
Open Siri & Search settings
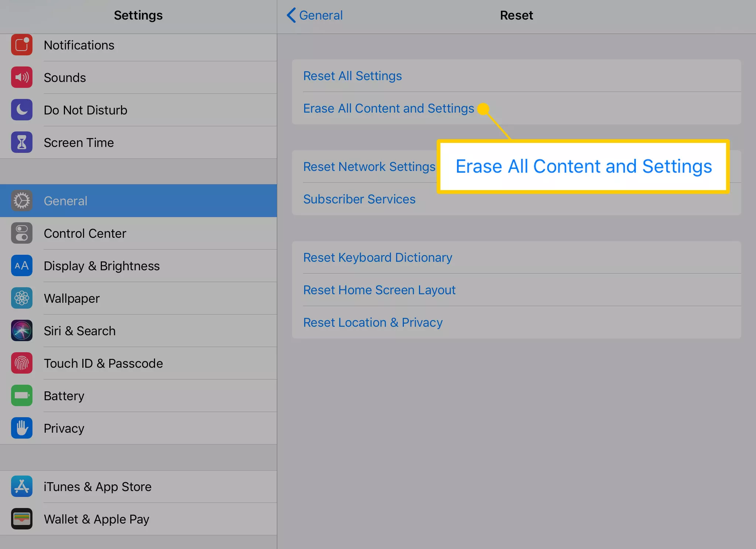(x=138, y=330)
